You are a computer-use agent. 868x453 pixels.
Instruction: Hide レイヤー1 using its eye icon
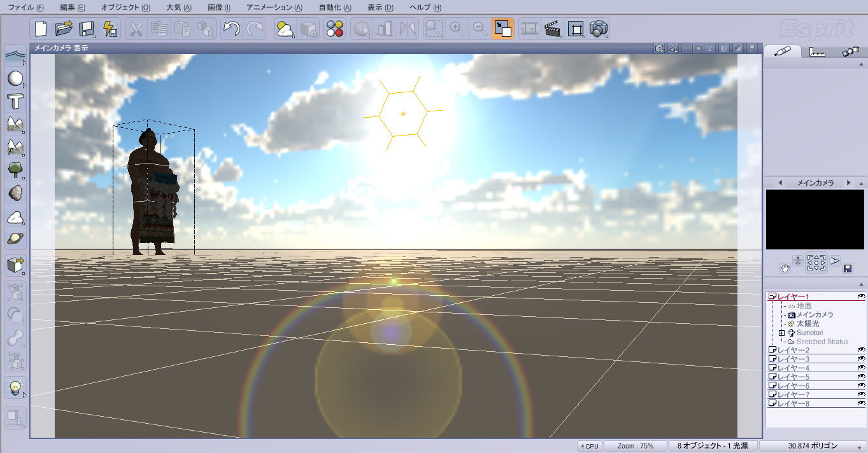coord(861,296)
